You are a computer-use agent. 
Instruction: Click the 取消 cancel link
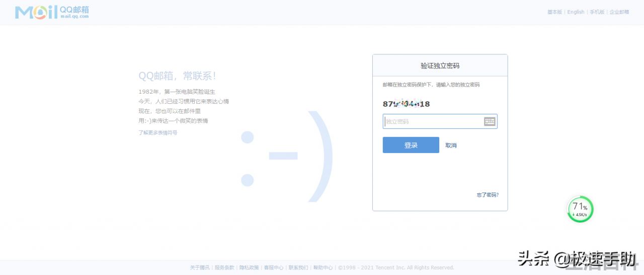451,146
